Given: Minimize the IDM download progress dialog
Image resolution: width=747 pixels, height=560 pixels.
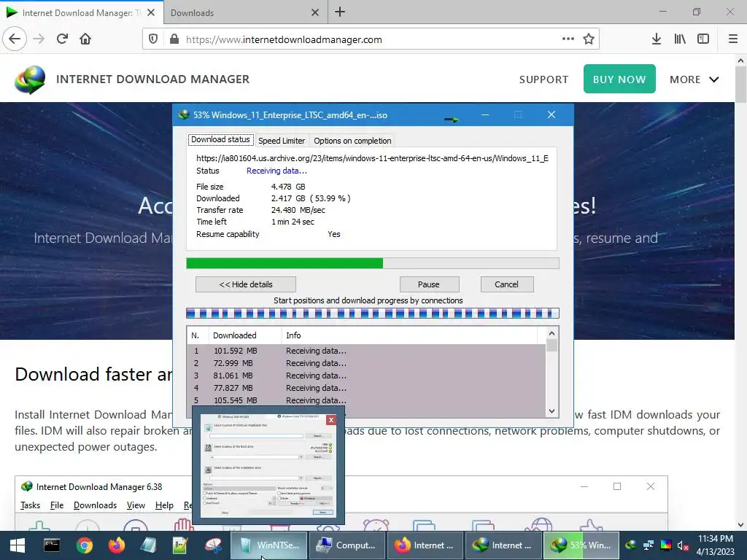Looking at the screenshot, I should tap(485, 114).
